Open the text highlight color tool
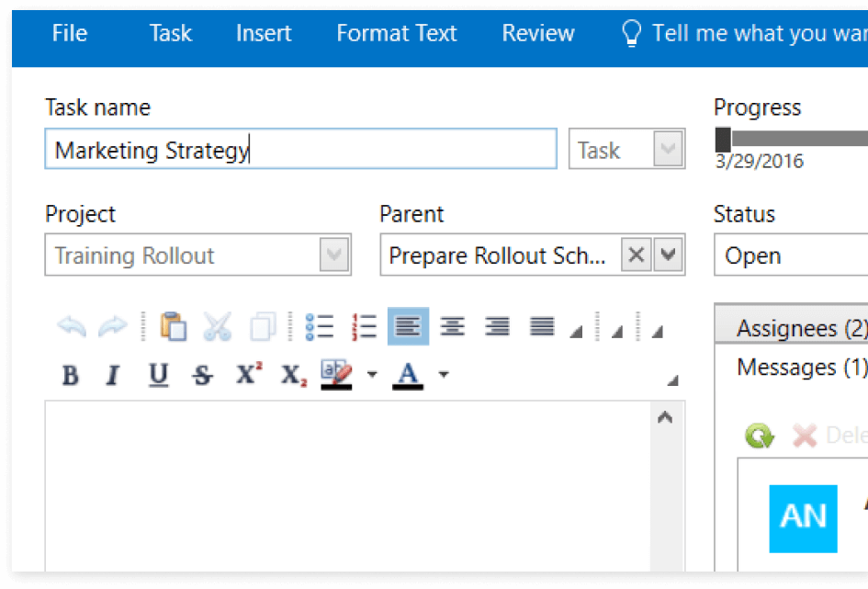The width and height of the screenshot is (868, 589). click(x=334, y=371)
